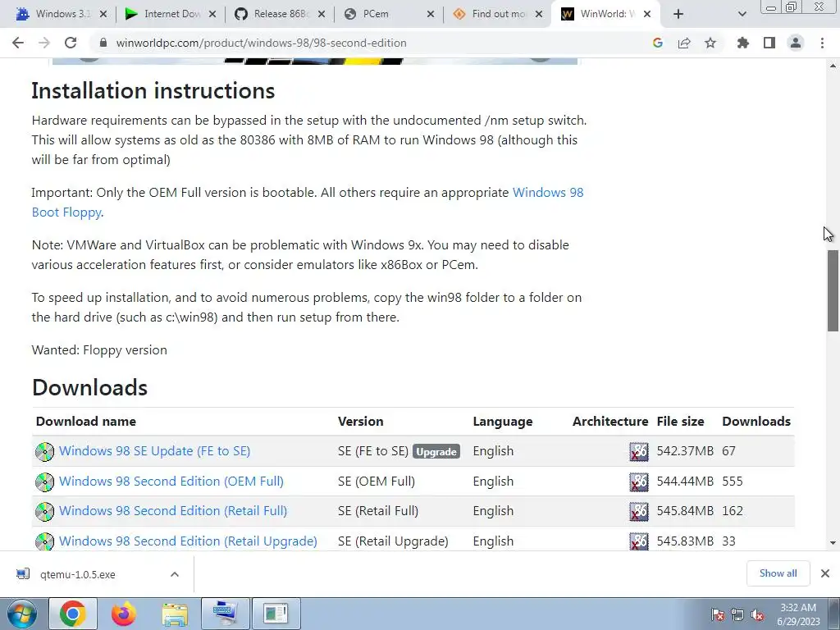840x630 pixels.
Task: Open the Windows Start menu
Action: pyautogui.click(x=21, y=614)
